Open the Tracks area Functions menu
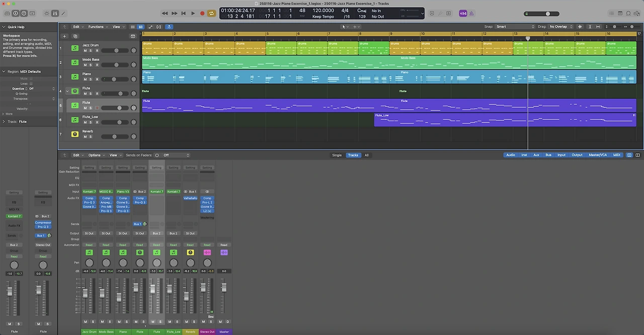 (97, 27)
